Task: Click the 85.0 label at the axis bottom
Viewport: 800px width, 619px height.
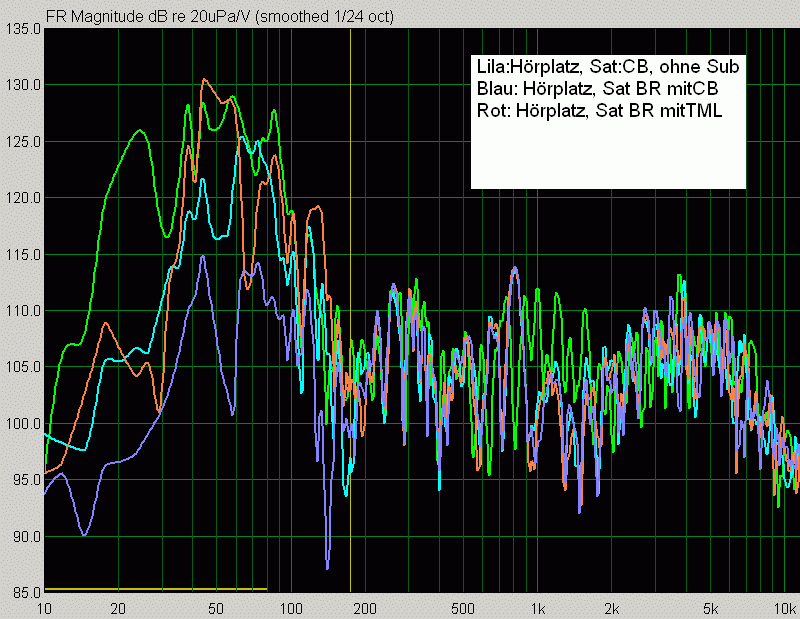Action: click(x=23, y=592)
